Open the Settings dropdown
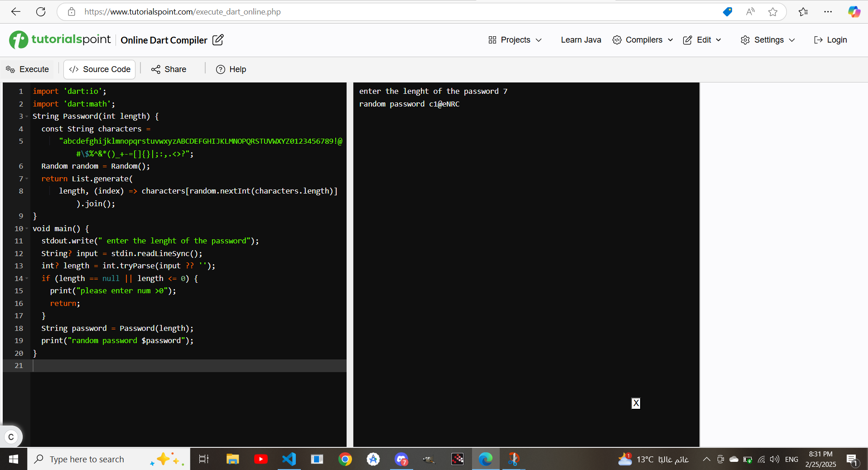 click(768, 40)
